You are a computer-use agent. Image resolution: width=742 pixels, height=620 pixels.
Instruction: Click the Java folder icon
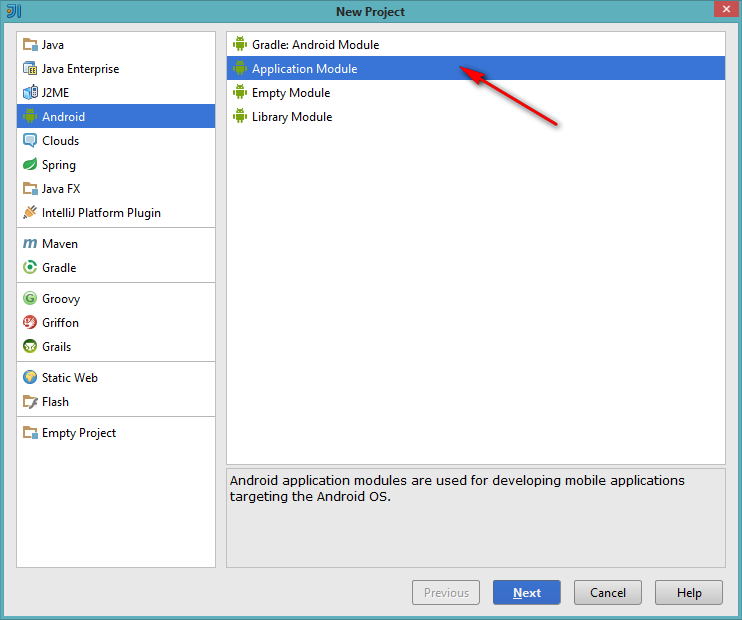[30, 45]
